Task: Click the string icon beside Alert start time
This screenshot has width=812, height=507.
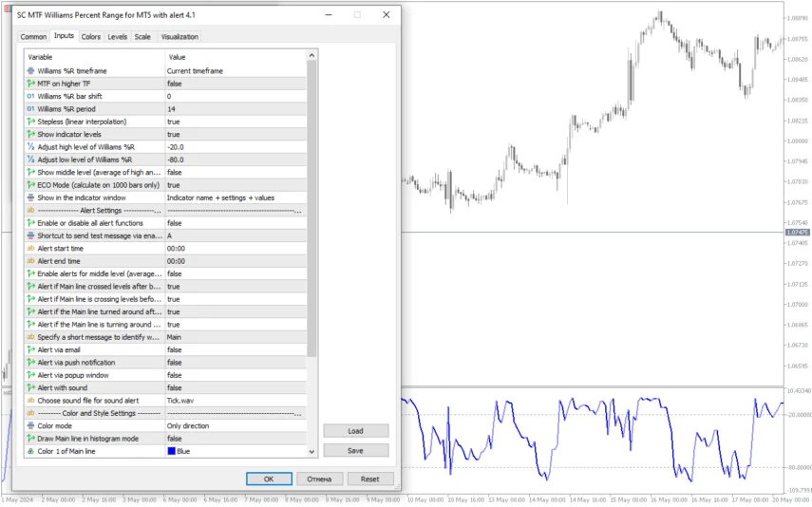Action: pos(30,248)
